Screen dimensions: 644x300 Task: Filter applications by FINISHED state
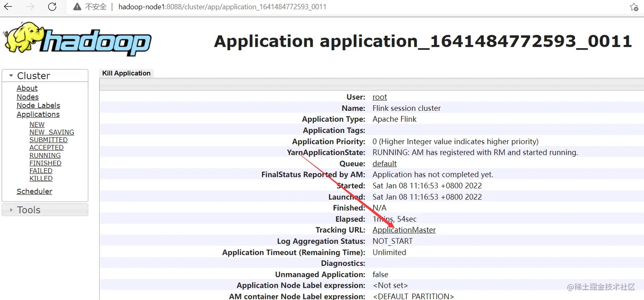(46, 163)
